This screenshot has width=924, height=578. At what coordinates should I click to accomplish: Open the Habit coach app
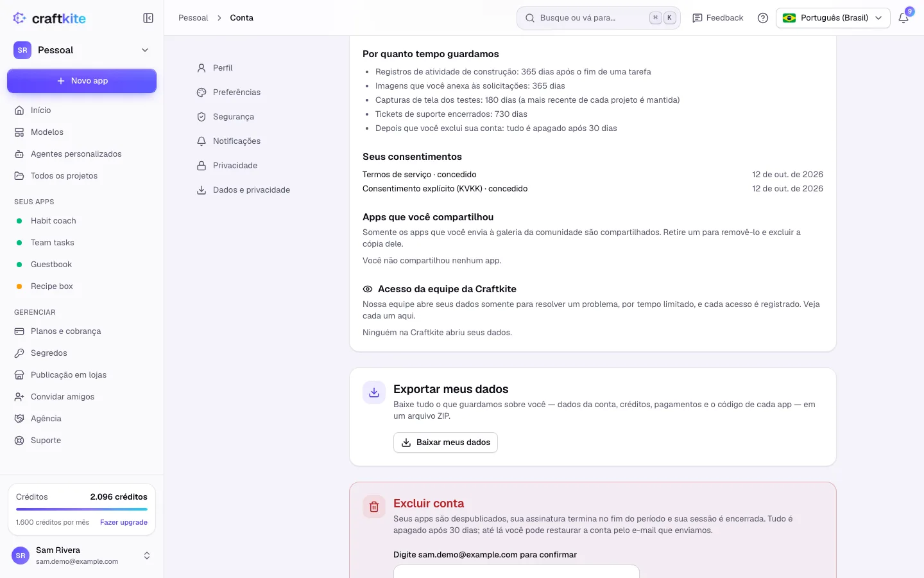pyautogui.click(x=81, y=221)
